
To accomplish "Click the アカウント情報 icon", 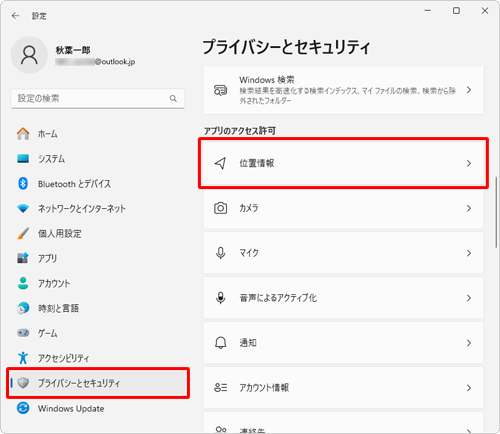I will point(220,388).
